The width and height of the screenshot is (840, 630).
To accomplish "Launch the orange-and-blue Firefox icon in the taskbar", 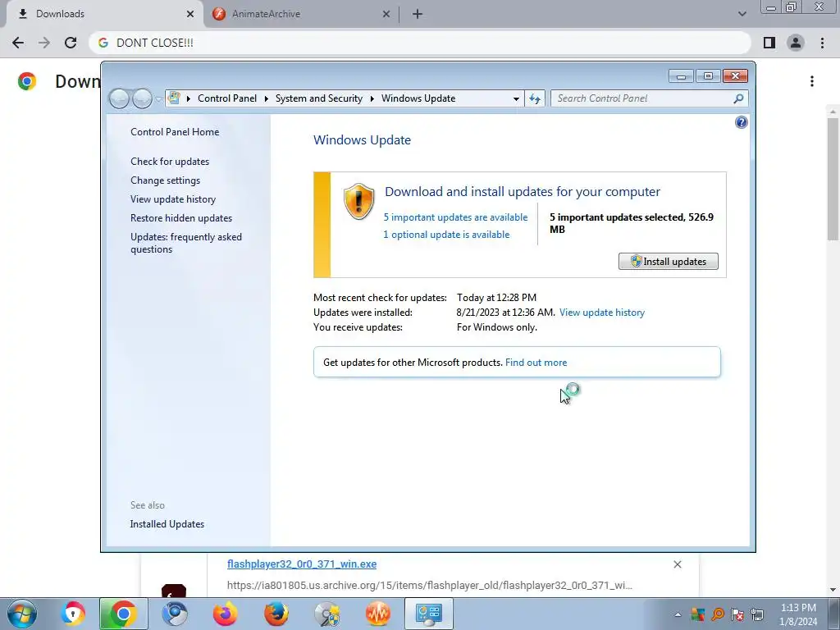I will pyautogui.click(x=276, y=614).
